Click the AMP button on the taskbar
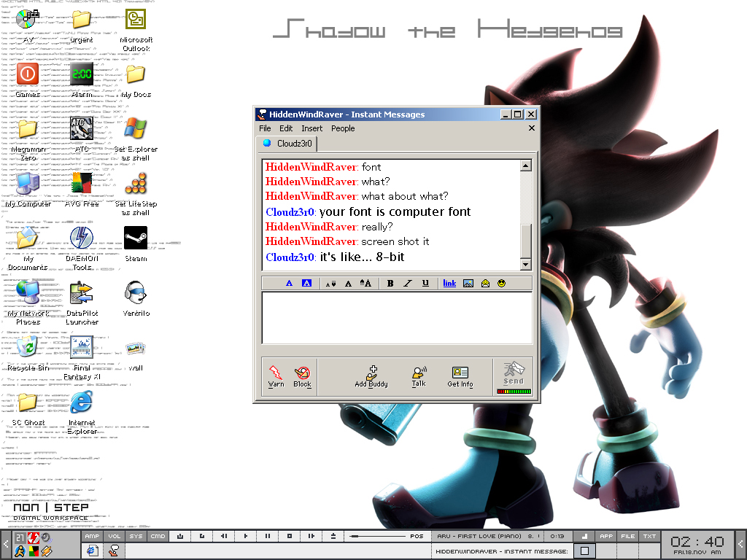Image resolution: width=747 pixels, height=560 pixels. (92, 536)
